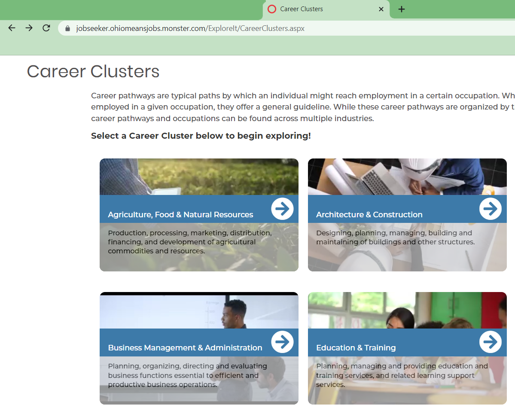The width and height of the screenshot is (515, 420).
Task: Close the Career Clusters tab
Action: 381,9
